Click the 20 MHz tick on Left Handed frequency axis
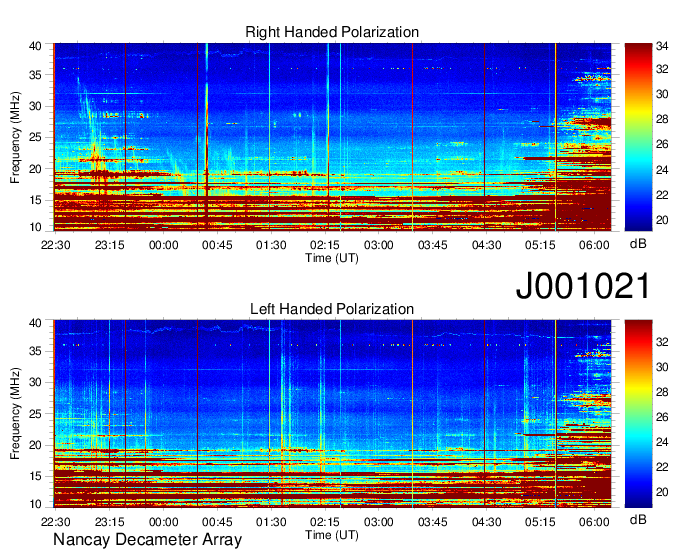Image resolution: width=680 pixels, height=552 pixels. tap(36, 445)
